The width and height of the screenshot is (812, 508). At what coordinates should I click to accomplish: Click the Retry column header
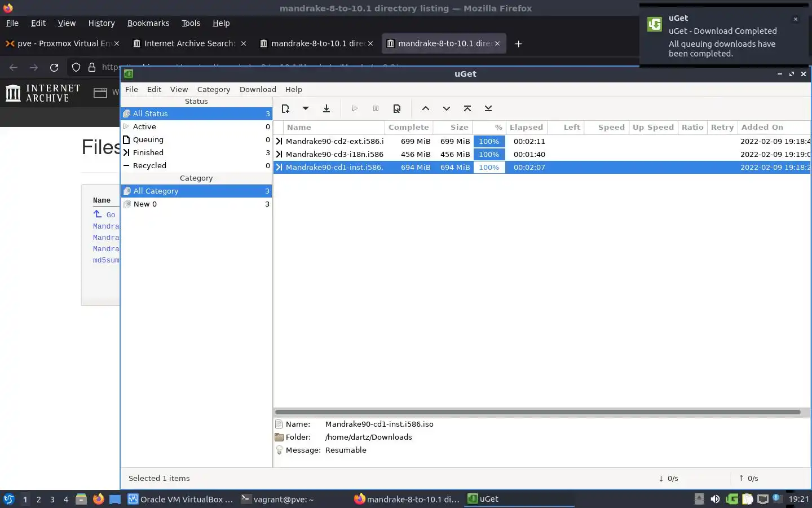722,127
